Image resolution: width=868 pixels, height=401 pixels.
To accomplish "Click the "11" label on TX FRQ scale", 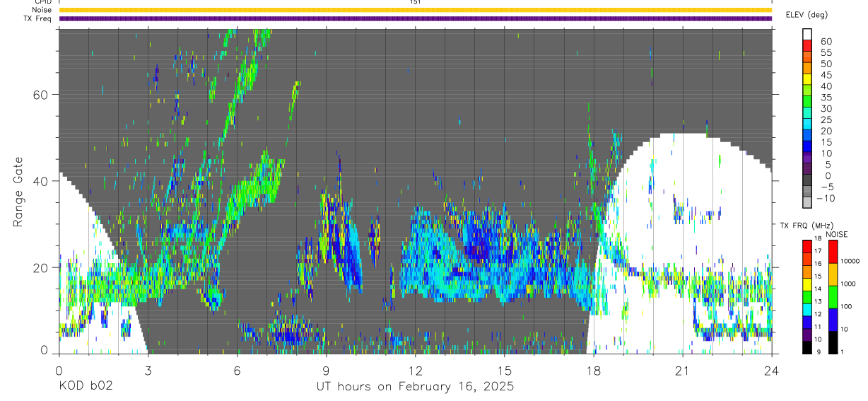I will point(817,327).
